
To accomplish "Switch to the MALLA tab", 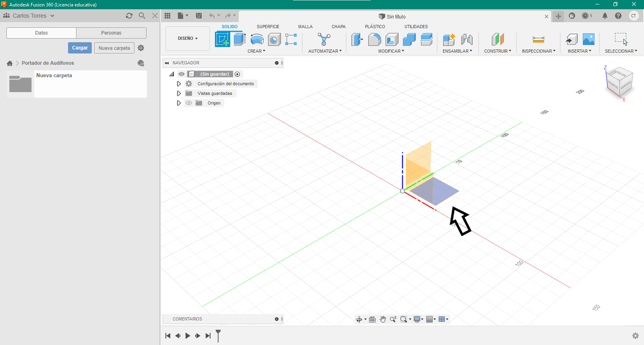I will tap(305, 27).
